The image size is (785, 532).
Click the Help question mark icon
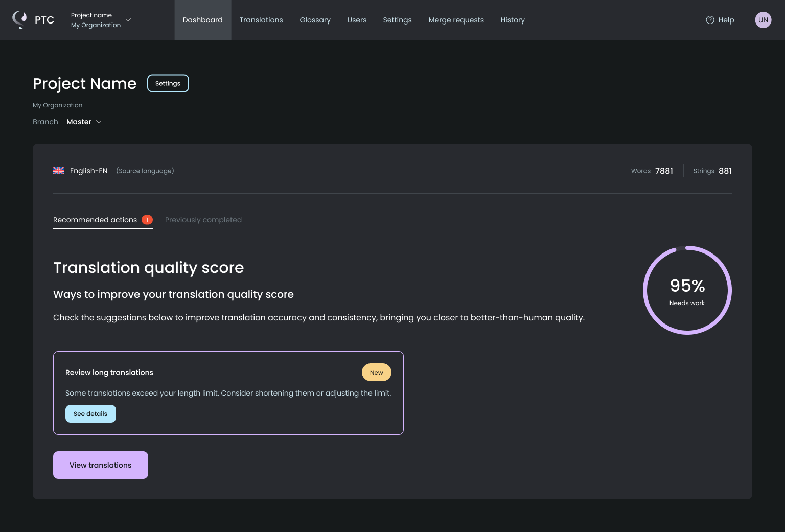point(710,20)
